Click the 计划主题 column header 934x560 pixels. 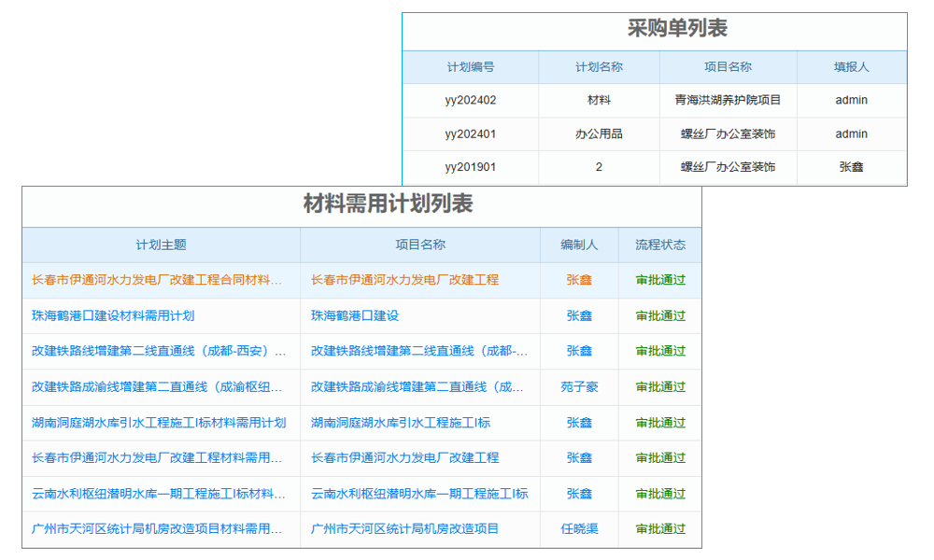[x=161, y=245]
